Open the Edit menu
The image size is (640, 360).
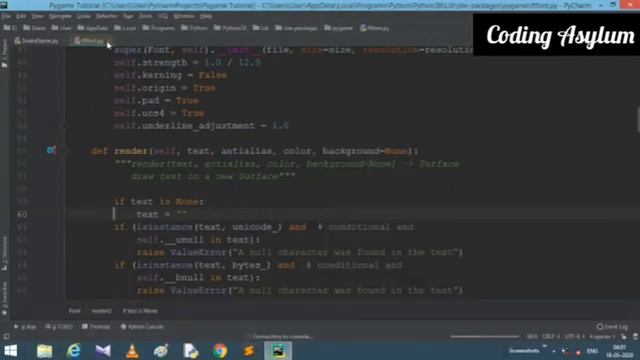tap(21, 16)
